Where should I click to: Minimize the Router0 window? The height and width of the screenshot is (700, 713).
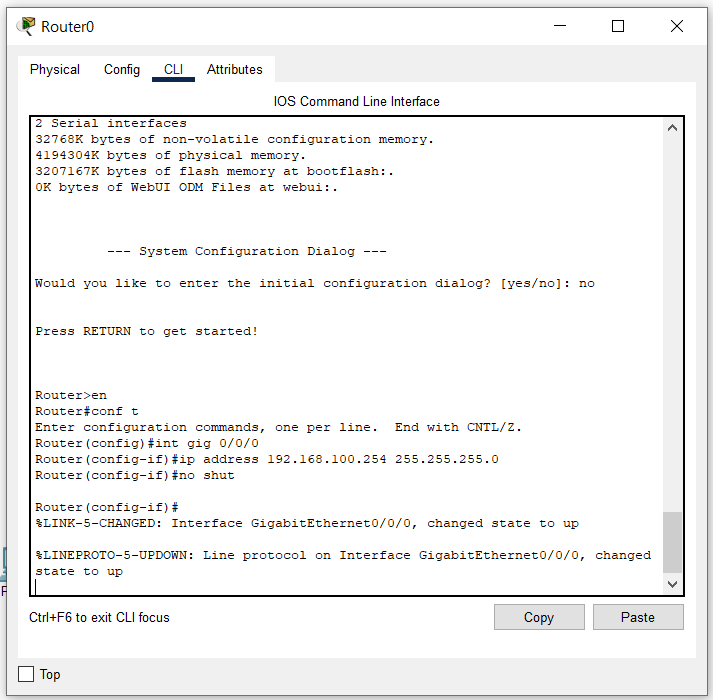[x=560, y=26]
